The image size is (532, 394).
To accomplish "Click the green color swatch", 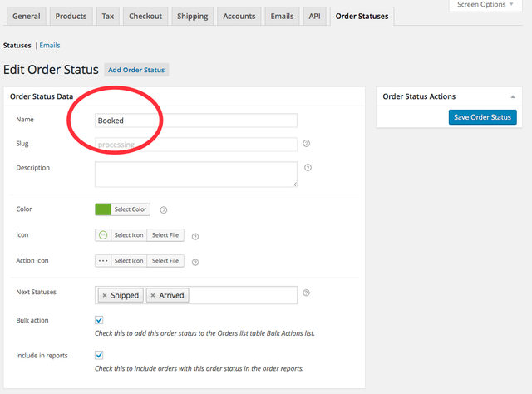I will click(x=103, y=209).
